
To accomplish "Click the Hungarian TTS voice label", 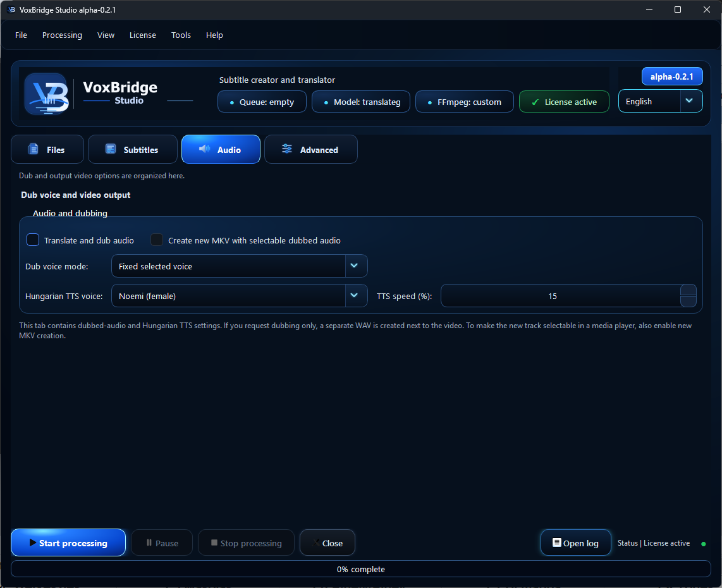I will (64, 296).
